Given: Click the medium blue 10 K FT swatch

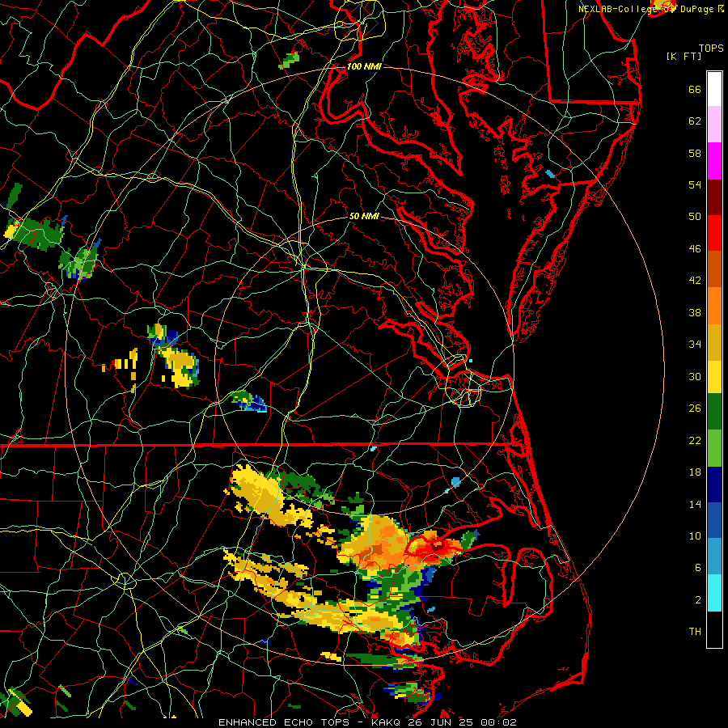Looking at the screenshot, I should (714, 520).
